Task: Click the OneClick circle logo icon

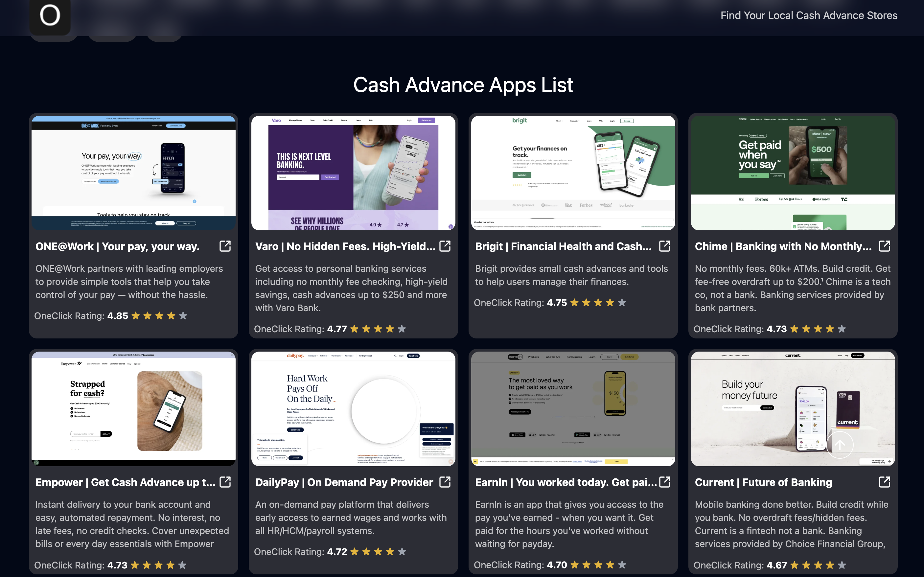Action: coord(50,15)
